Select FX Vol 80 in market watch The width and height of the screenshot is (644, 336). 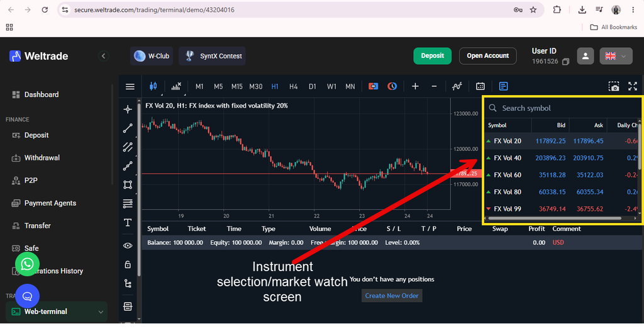click(562, 192)
